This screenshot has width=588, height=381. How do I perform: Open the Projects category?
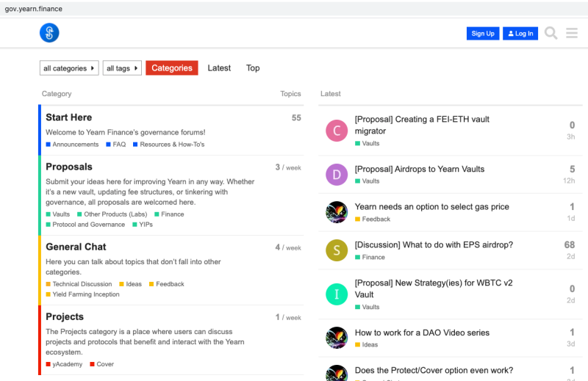click(65, 317)
